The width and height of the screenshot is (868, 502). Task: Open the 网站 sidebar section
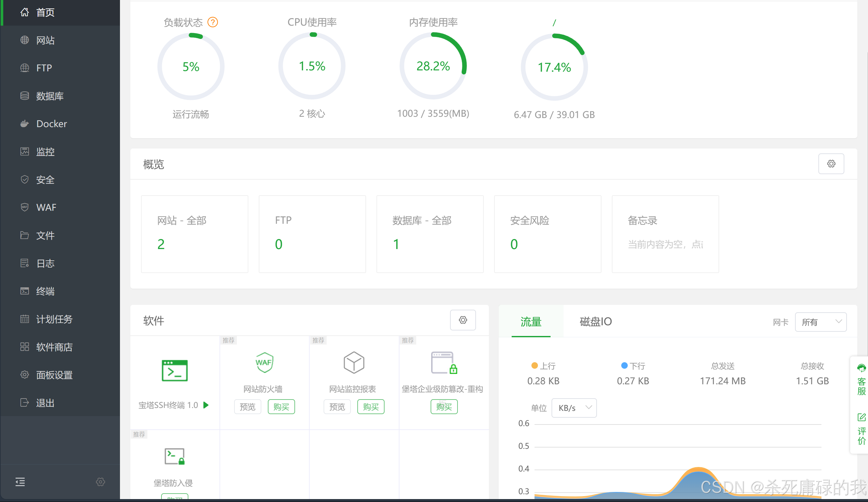[60, 40]
